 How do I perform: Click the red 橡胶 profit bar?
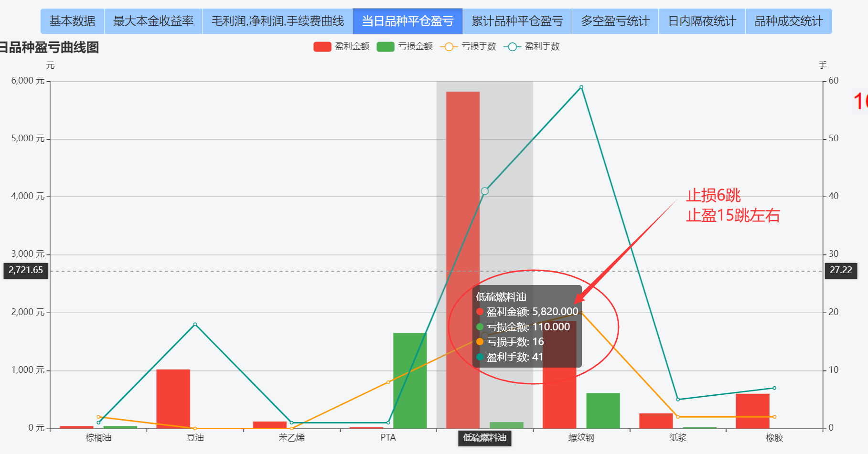point(752,411)
